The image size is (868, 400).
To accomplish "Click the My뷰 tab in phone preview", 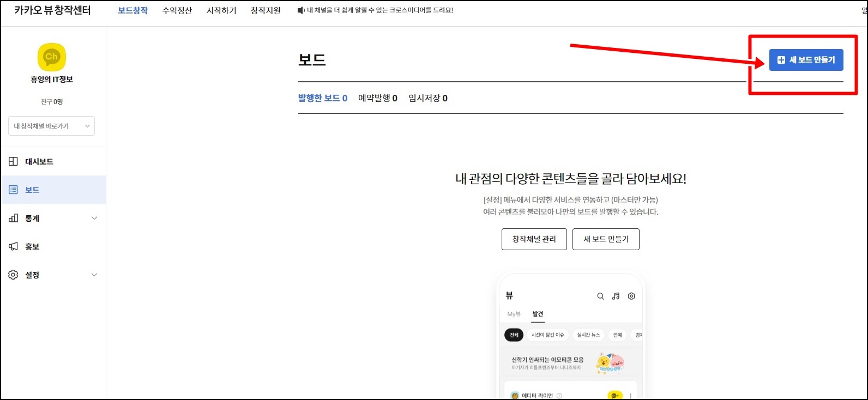I will [x=514, y=314].
